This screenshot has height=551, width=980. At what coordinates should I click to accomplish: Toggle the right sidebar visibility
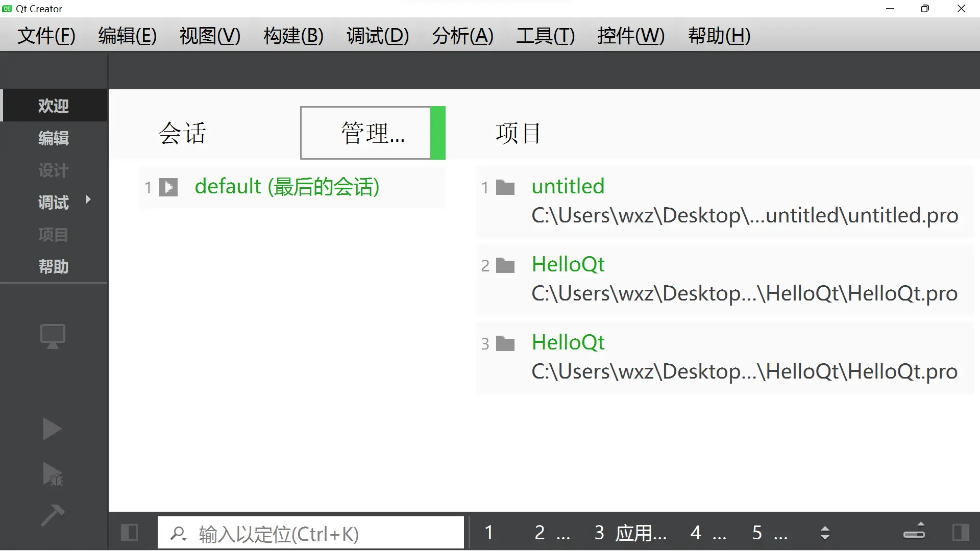click(x=961, y=533)
